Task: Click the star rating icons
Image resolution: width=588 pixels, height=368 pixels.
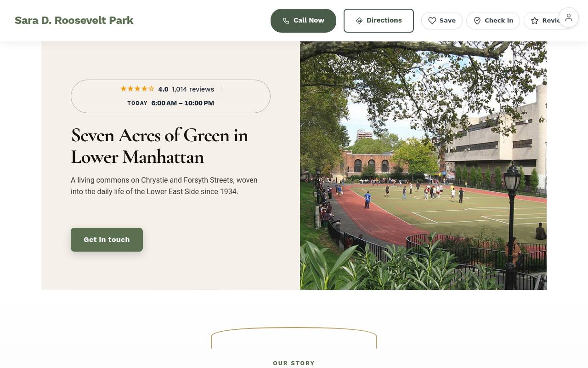Action: pyautogui.click(x=137, y=89)
